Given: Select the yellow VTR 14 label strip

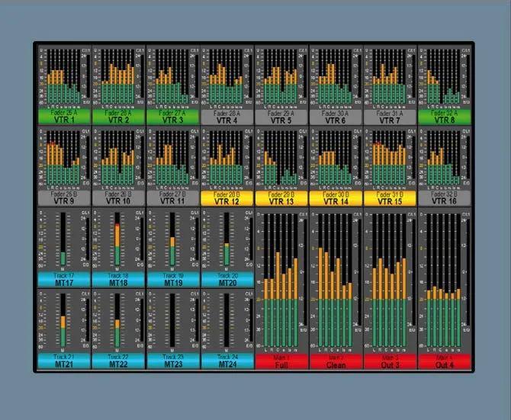Looking at the screenshot, I should tap(336, 198).
